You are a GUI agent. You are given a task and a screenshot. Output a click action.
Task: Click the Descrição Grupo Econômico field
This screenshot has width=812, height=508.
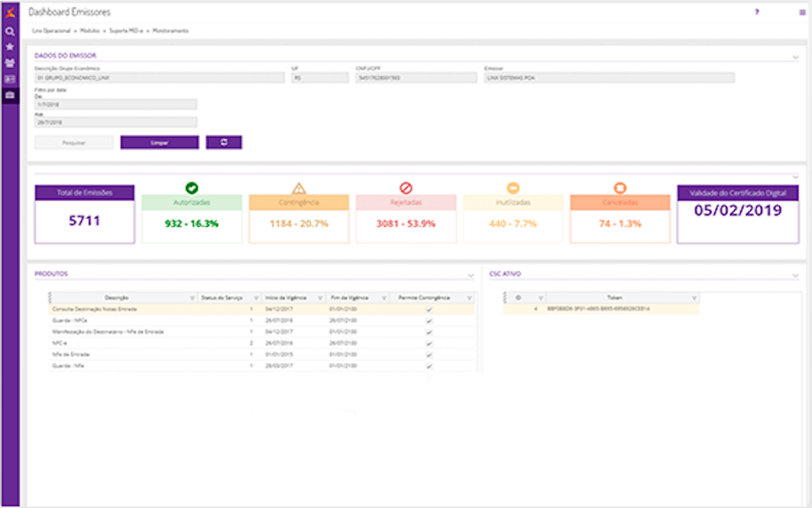tap(160, 78)
